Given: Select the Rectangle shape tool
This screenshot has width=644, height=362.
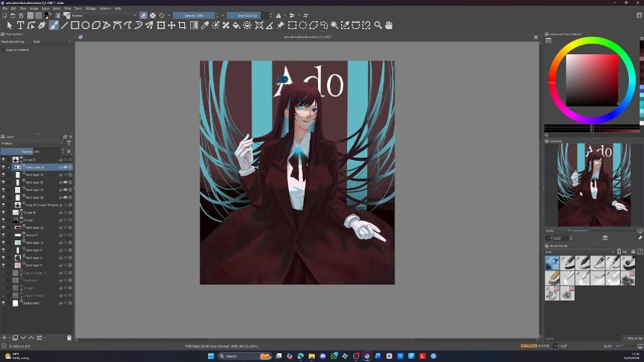Looking at the screenshot, I should (75, 25).
